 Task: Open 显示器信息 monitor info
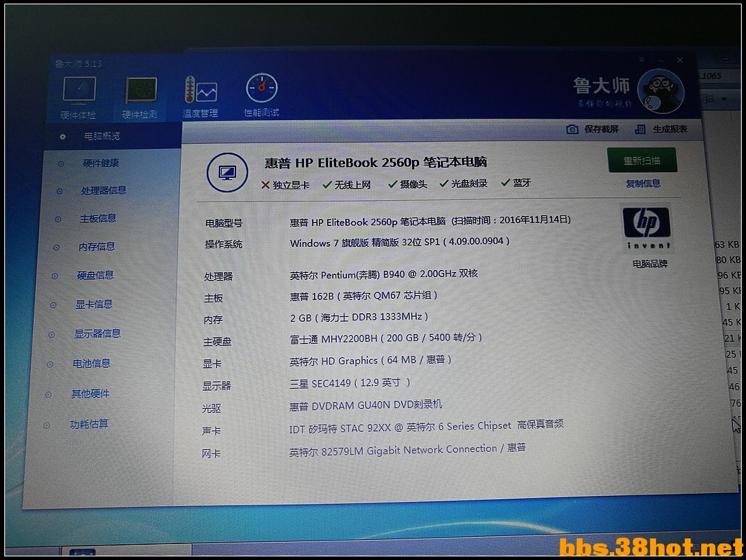pyautogui.click(x=97, y=334)
